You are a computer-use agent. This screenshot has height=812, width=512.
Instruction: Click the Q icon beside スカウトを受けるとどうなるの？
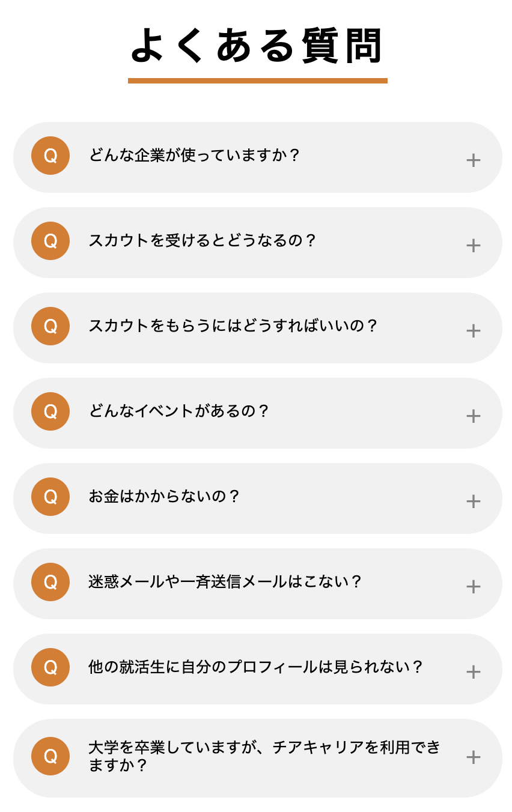point(50,241)
